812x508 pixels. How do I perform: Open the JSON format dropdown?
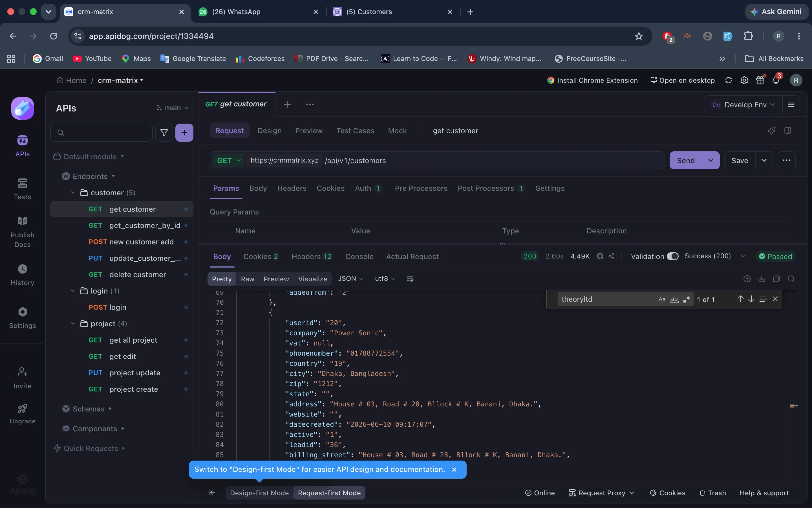[351, 279]
